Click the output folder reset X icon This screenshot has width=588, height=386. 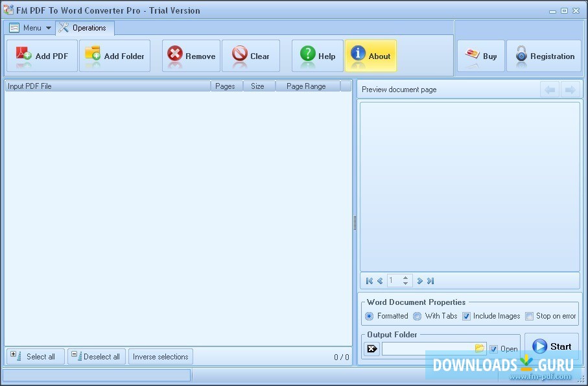tap(372, 349)
